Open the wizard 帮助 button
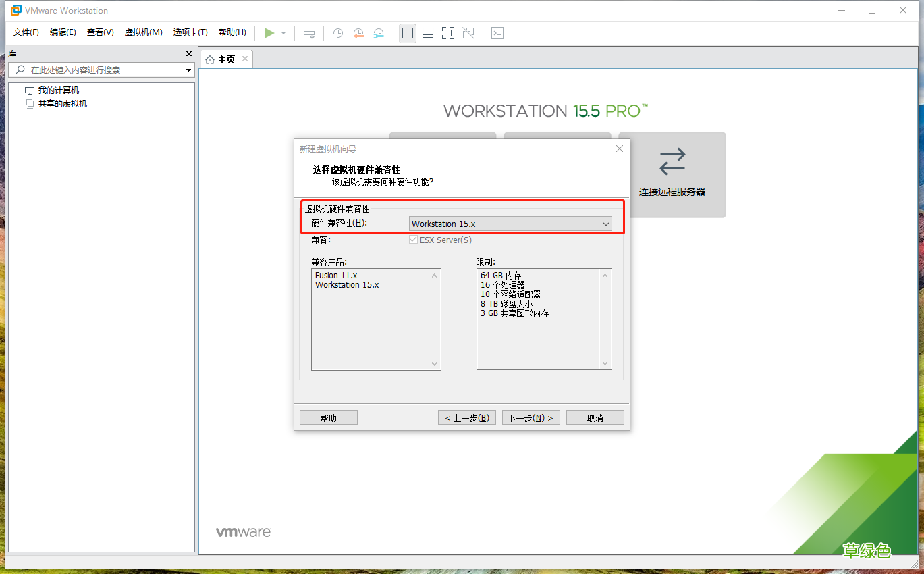 pos(328,417)
